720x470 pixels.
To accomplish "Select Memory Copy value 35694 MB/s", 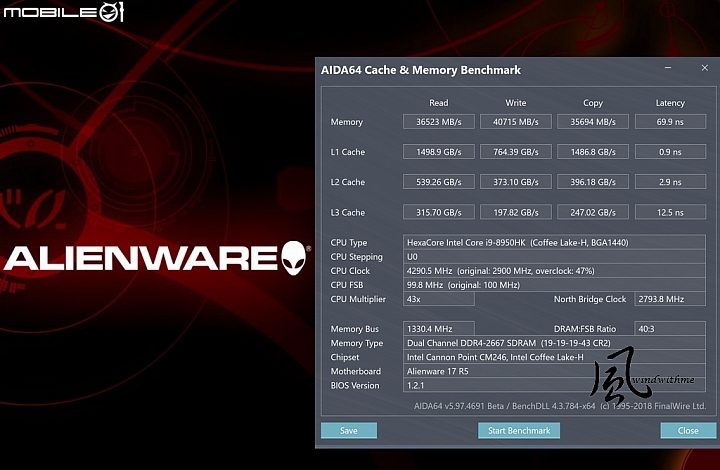I will [593, 122].
